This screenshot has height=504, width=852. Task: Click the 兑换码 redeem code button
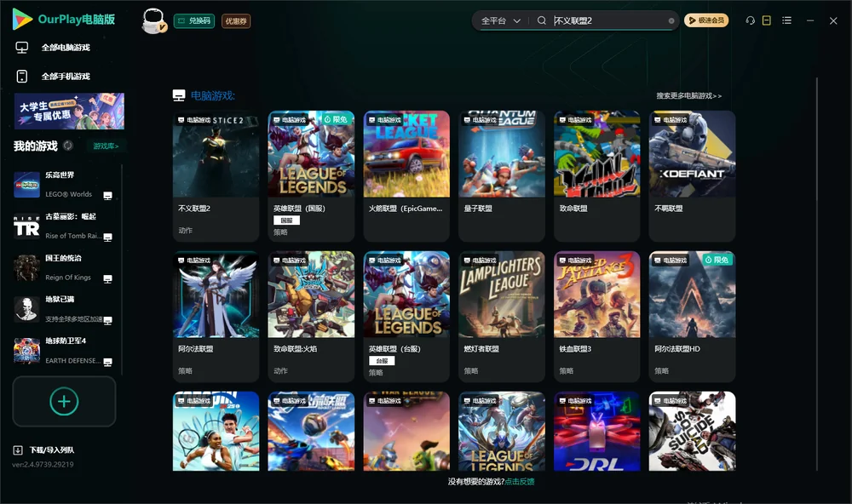click(x=194, y=21)
